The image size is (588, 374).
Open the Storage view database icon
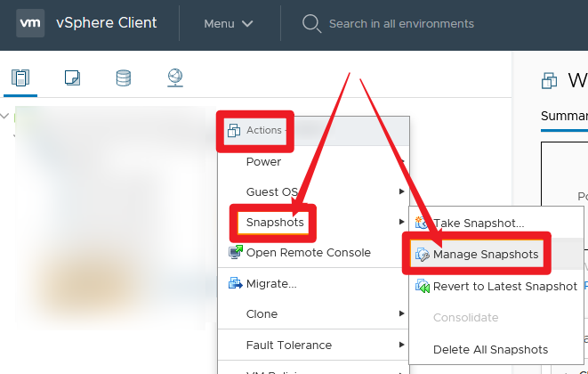(x=124, y=77)
